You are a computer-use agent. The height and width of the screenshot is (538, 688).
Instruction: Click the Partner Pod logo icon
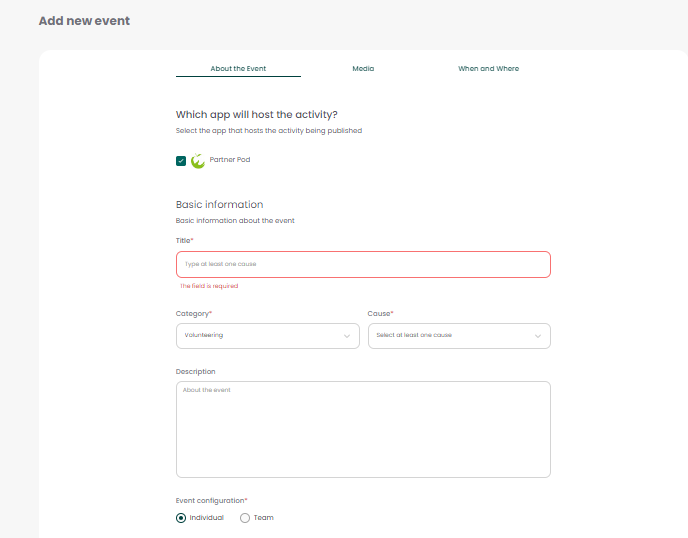coord(197,160)
